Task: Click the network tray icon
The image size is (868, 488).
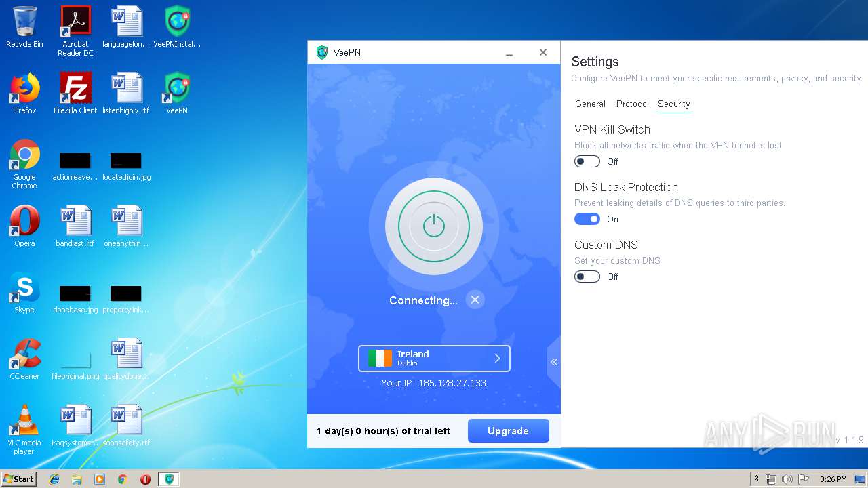Action: (x=771, y=479)
